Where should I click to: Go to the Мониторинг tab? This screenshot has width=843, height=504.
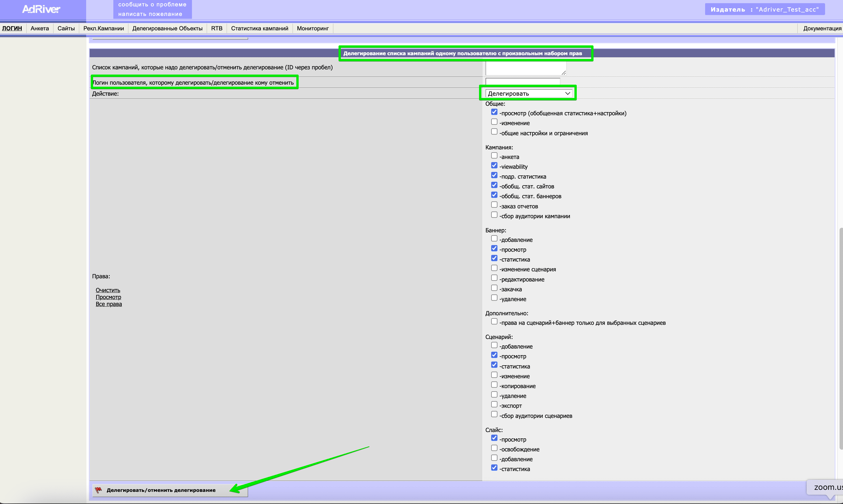coord(313,28)
